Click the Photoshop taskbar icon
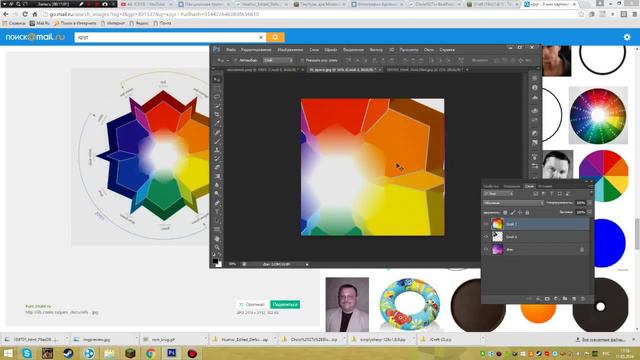 (x=171, y=353)
